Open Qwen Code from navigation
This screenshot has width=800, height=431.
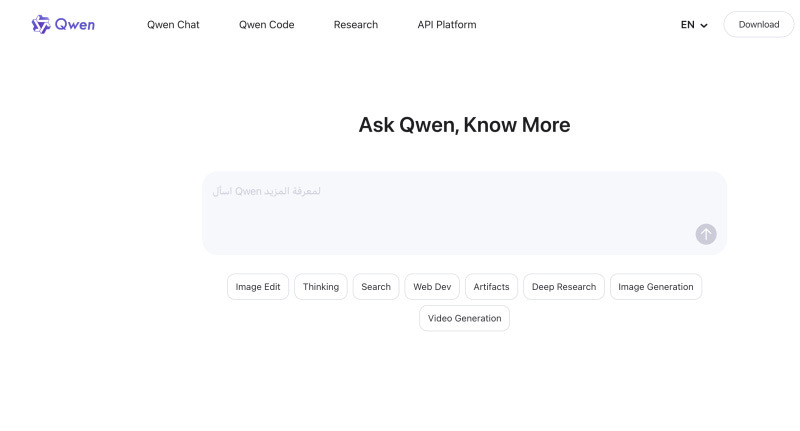click(x=266, y=24)
